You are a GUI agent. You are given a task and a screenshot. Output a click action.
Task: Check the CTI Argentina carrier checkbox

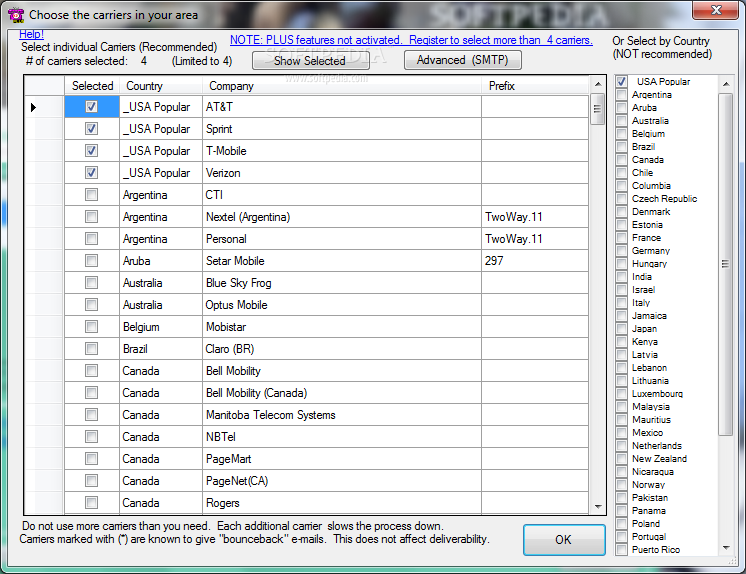coord(91,195)
